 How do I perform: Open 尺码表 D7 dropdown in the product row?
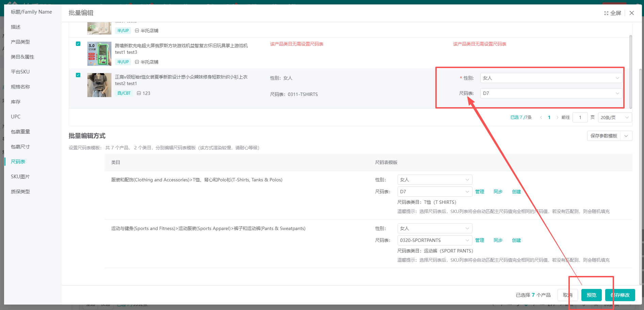pyautogui.click(x=551, y=93)
